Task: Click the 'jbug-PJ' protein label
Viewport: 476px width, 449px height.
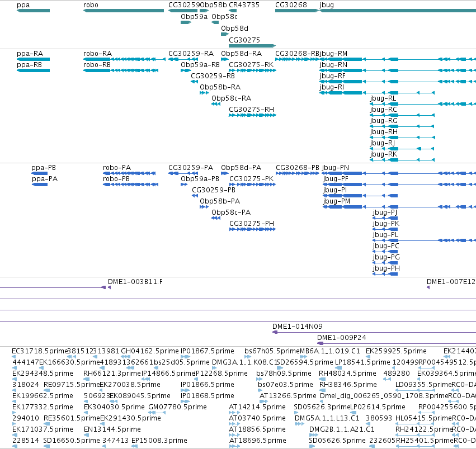Action: tap(385, 212)
